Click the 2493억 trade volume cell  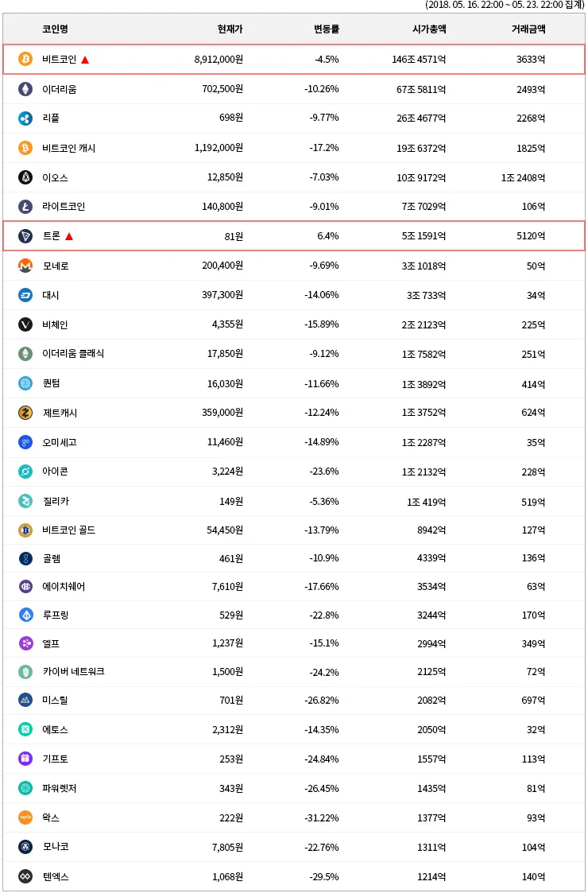point(531,89)
